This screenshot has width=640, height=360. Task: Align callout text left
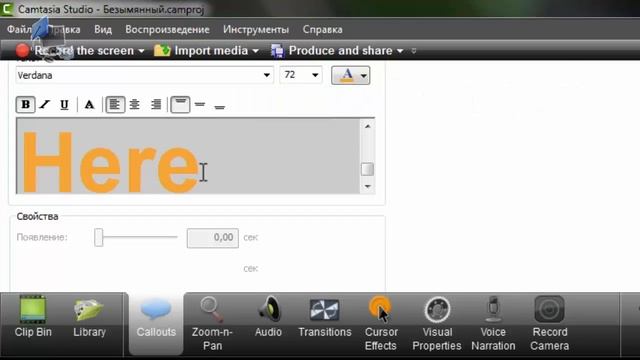115,104
